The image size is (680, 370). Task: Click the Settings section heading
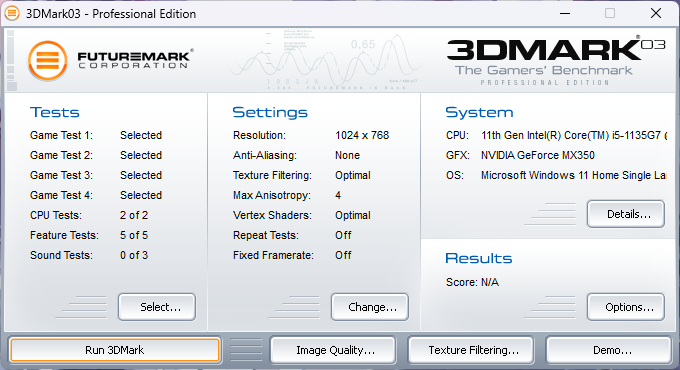[270, 112]
